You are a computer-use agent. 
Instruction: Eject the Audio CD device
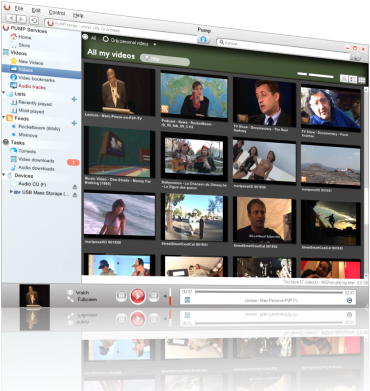[75, 186]
